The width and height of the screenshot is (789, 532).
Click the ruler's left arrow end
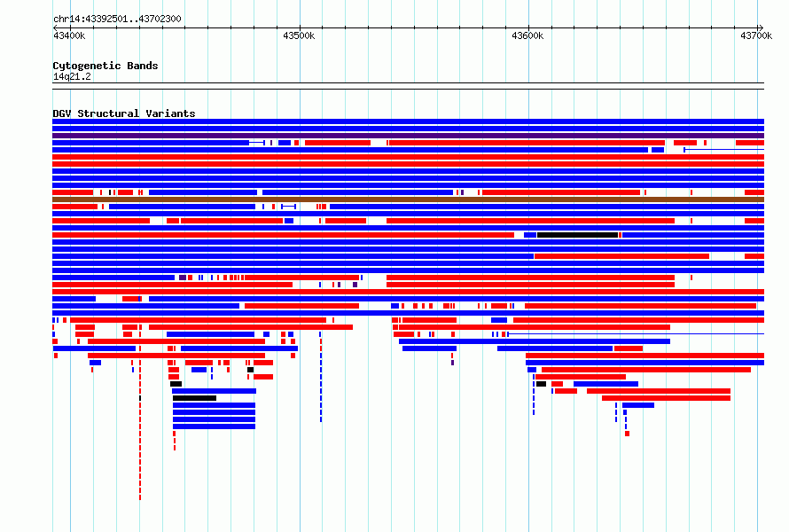click(x=55, y=27)
